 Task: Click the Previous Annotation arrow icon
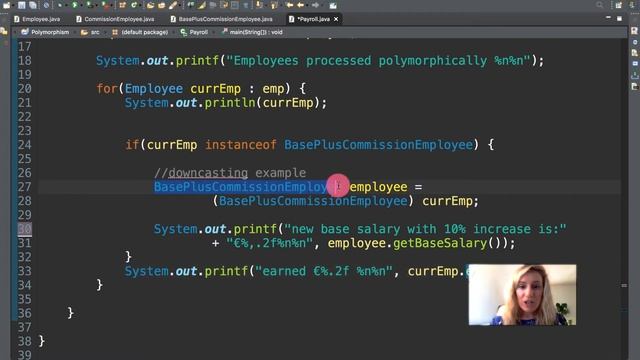[274, 5]
